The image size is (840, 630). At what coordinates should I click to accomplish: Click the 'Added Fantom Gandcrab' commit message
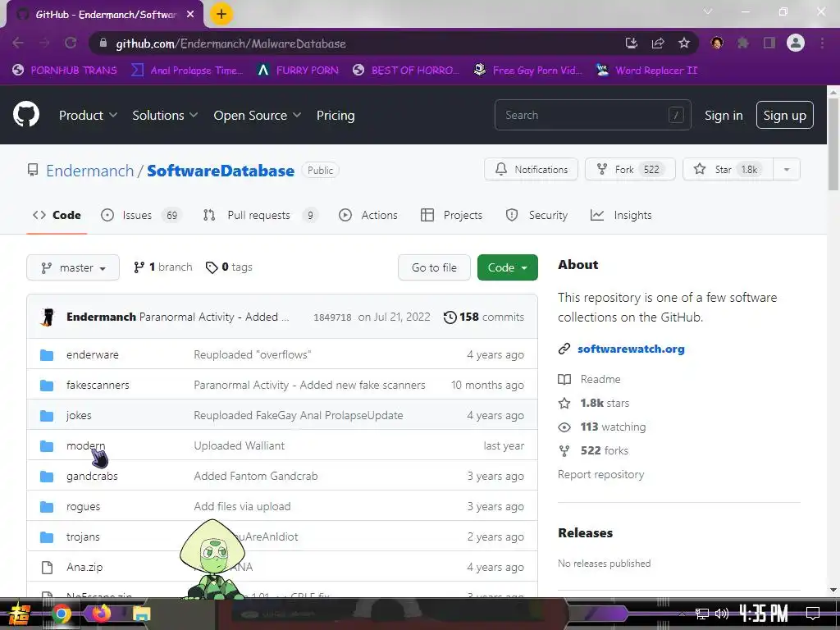256,476
